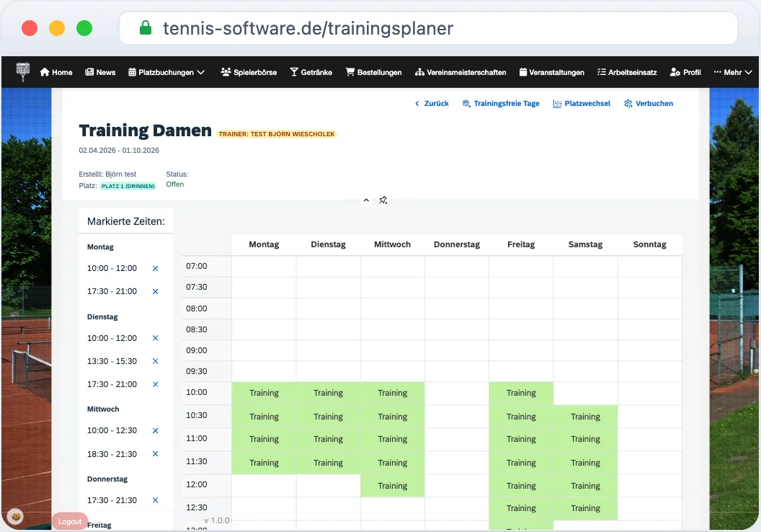Screen dimensions: 761x532
Task: Click the Zurück link
Action: pos(432,103)
